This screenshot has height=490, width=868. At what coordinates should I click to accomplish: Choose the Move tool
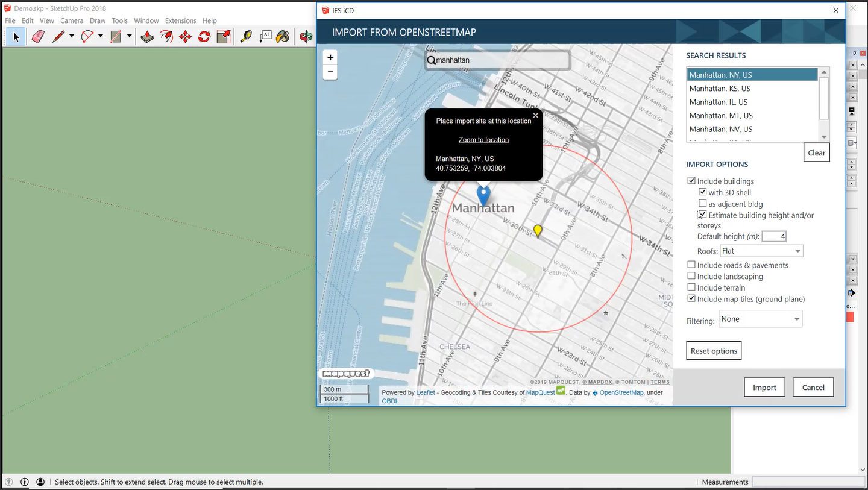(185, 37)
